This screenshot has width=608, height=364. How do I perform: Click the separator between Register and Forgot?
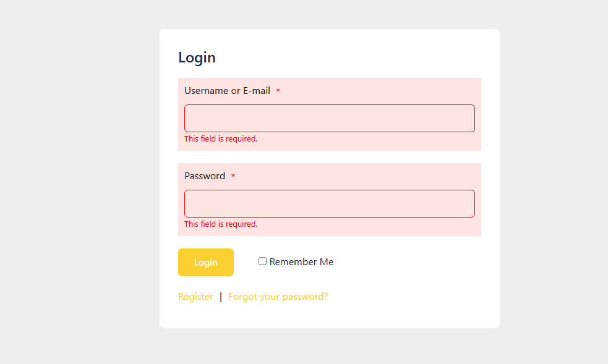tap(221, 297)
